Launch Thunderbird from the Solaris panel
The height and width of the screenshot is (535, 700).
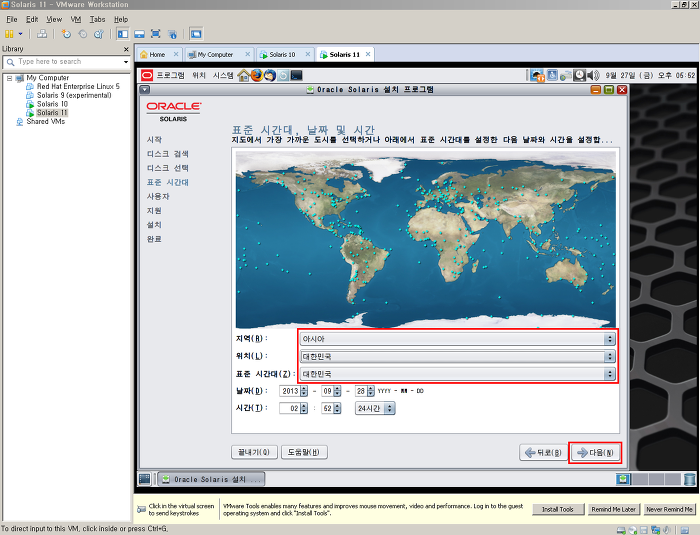(270, 75)
